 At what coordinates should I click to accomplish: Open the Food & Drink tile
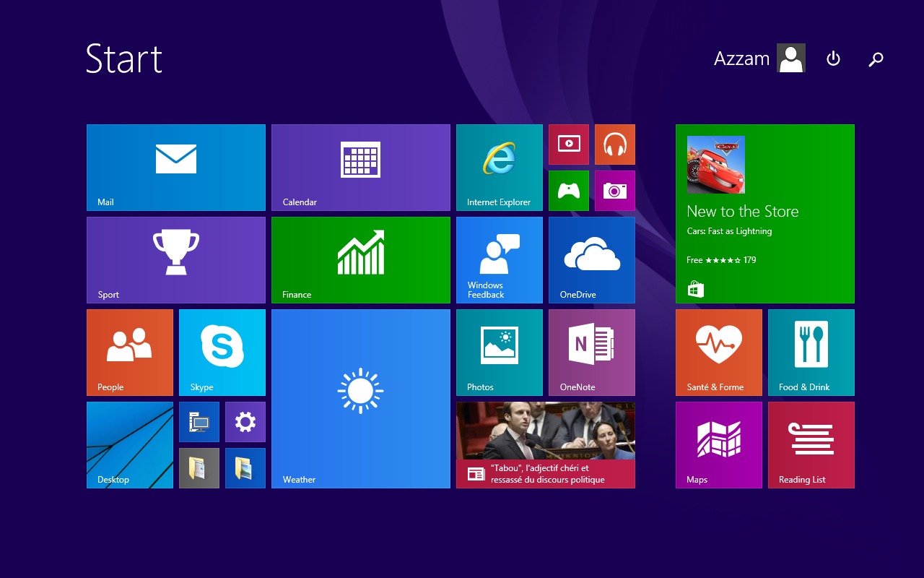[x=811, y=353]
